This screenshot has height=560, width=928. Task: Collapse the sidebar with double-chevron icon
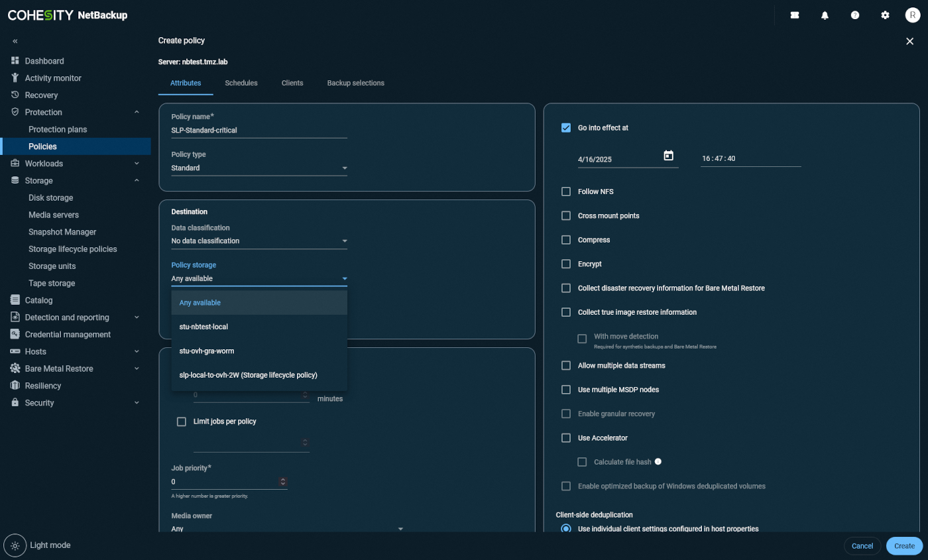click(x=15, y=41)
